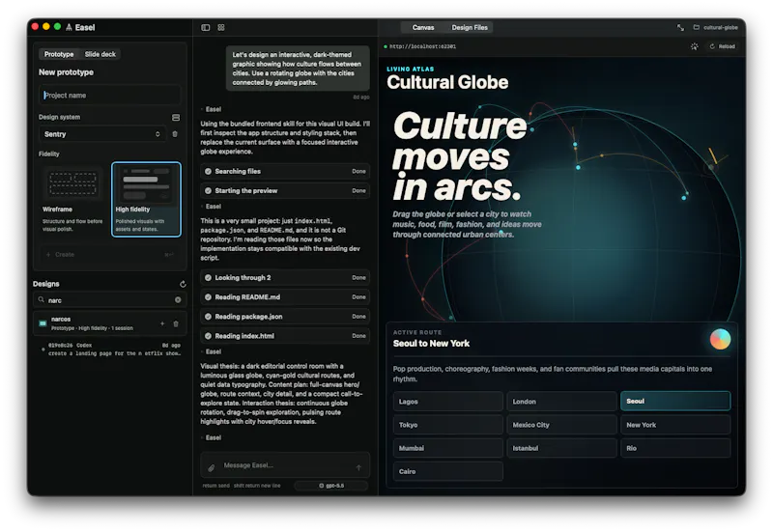Expand the 'Reading index.html' step
The height and width of the screenshot is (532, 773).
[x=285, y=336]
